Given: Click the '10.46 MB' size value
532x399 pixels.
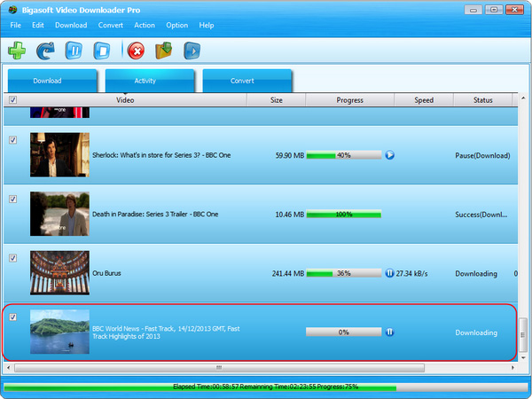Looking at the screenshot, I should 290,215.
